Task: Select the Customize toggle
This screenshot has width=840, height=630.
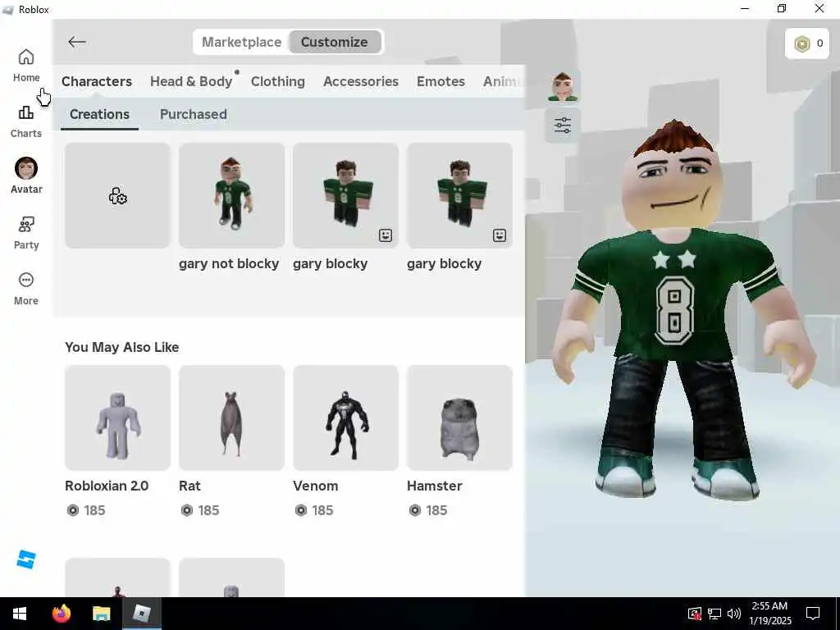Action: (x=335, y=42)
